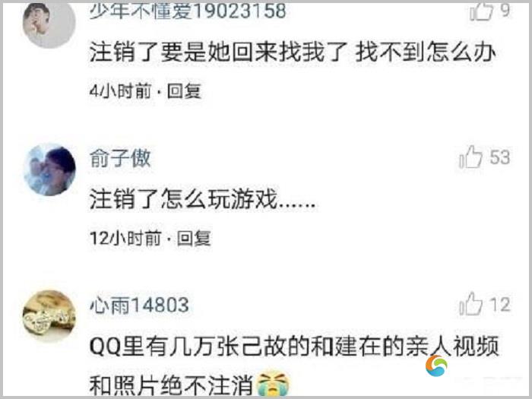Image resolution: width=532 pixels, height=399 pixels.
Task: Open the avatar of 少年不懂爱19023158
Action: (x=49, y=24)
